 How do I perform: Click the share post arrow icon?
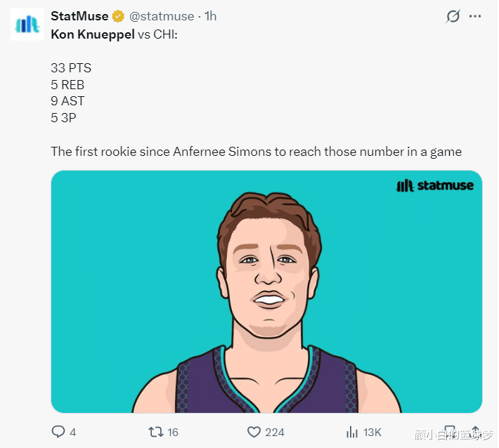pyautogui.click(x=474, y=430)
